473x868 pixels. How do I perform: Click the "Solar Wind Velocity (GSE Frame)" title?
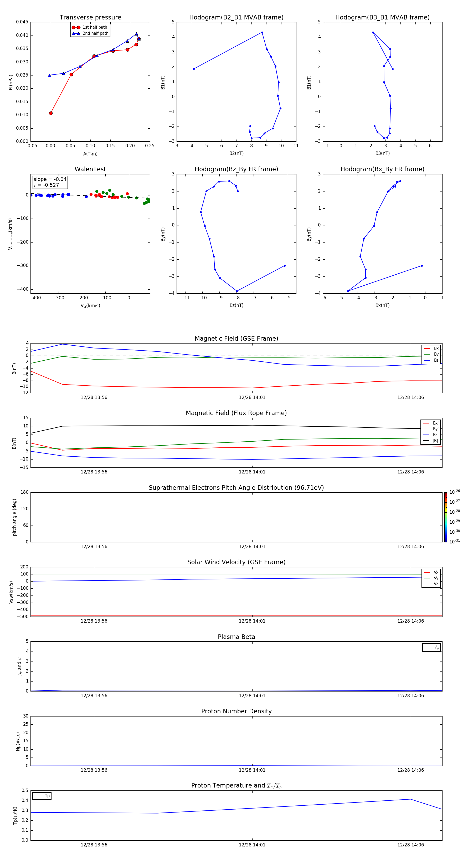236,562
